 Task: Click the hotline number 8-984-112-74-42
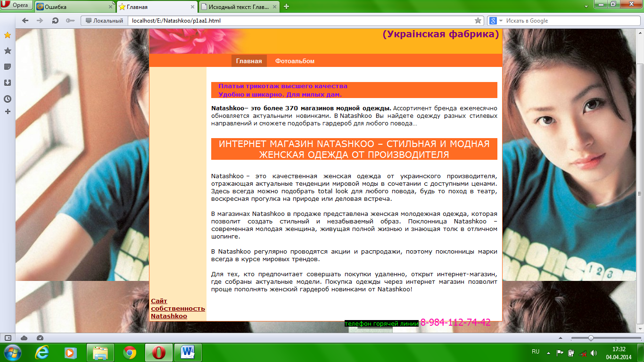pos(455,322)
